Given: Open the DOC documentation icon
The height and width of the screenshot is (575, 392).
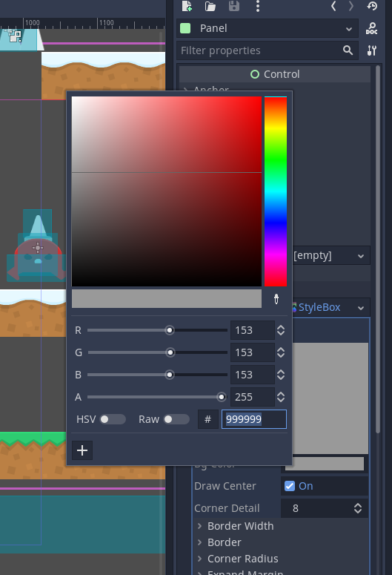Looking at the screenshot, I should point(371,28).
